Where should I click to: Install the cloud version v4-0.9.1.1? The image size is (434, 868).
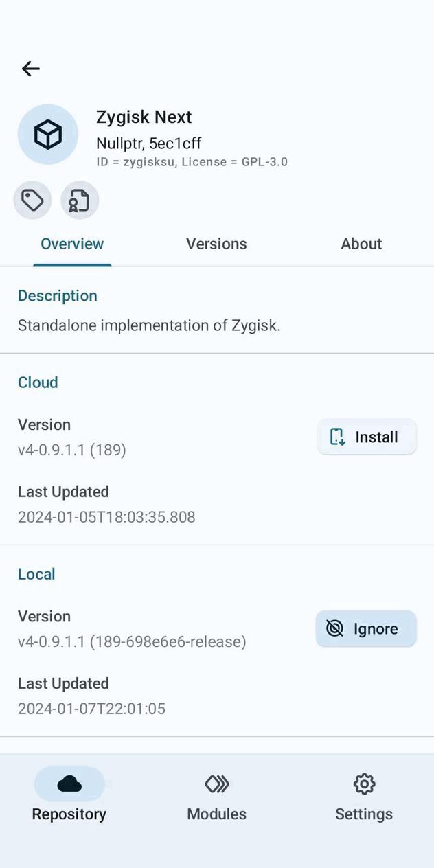coord(367,437)
